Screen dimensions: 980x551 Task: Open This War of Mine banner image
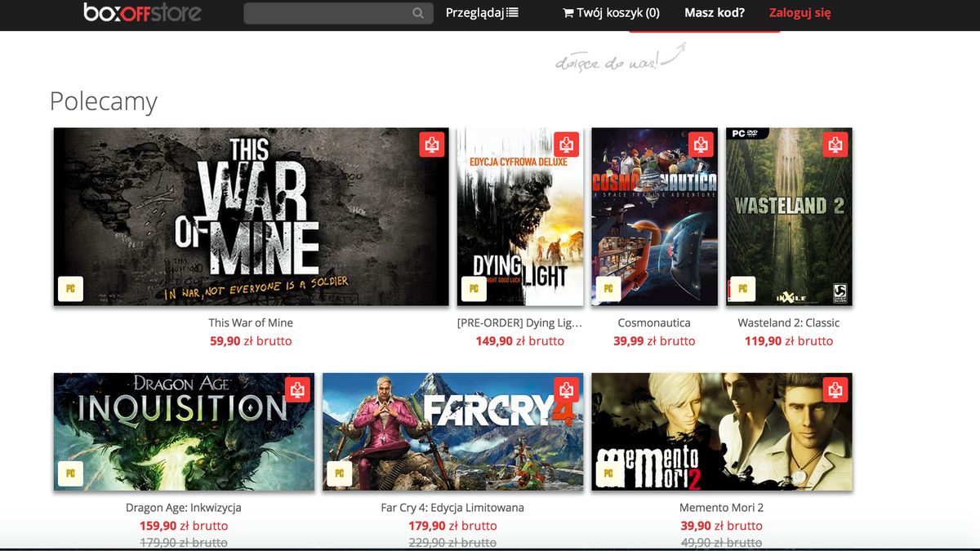(251, 216)
